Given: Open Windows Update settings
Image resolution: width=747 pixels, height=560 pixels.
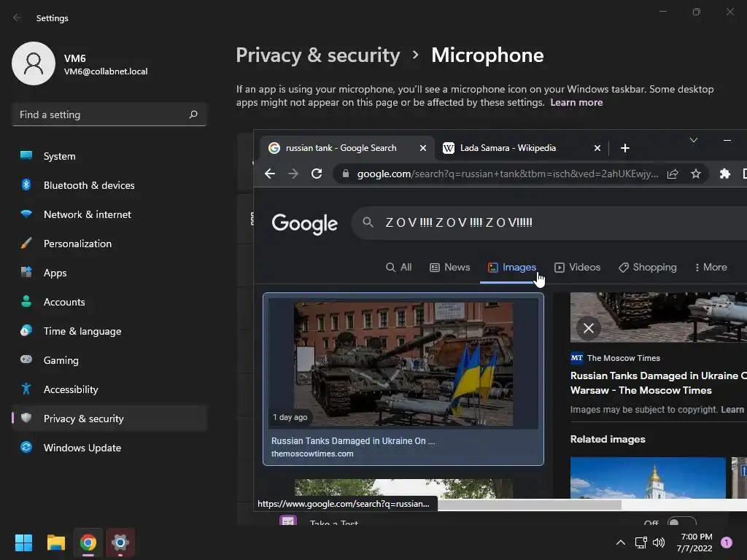Looking at the screenshot, I should 109,448.
